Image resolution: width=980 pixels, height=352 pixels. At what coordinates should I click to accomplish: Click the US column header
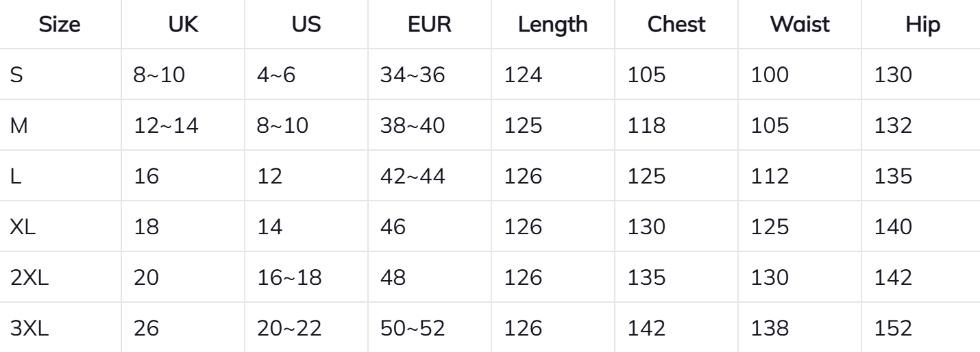(x=306, y=25)
